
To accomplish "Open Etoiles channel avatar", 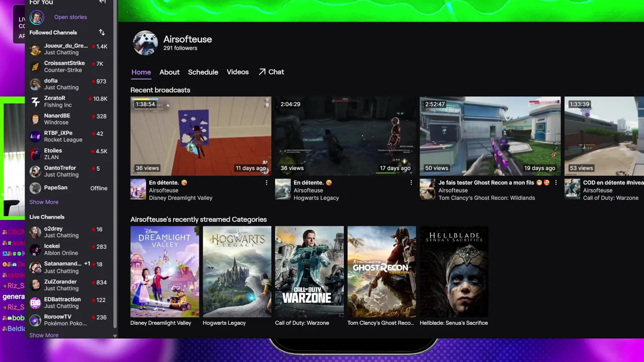I will [x=35, y=154].
